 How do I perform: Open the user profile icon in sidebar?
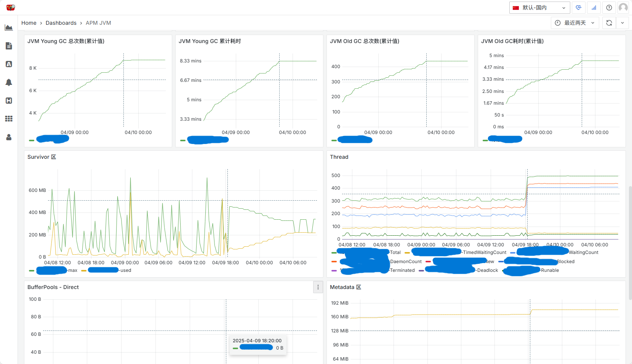pyautogui.click(x=9, y=137)
